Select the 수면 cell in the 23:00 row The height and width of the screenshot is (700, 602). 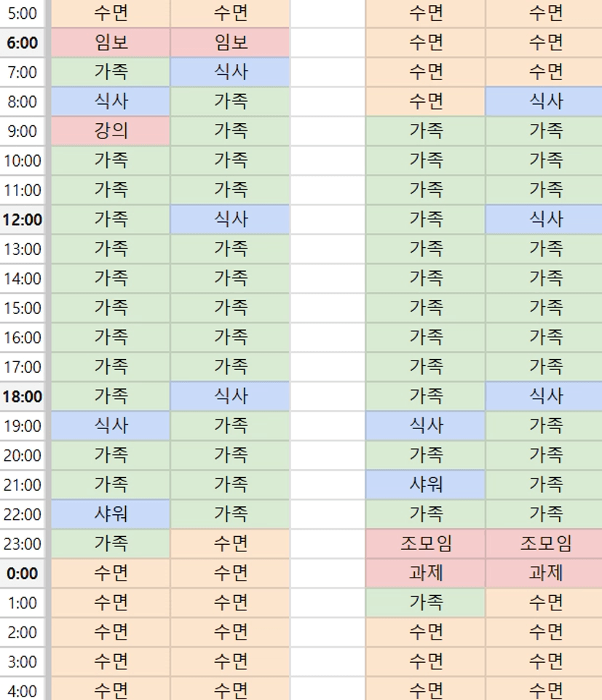pos(230,543)
